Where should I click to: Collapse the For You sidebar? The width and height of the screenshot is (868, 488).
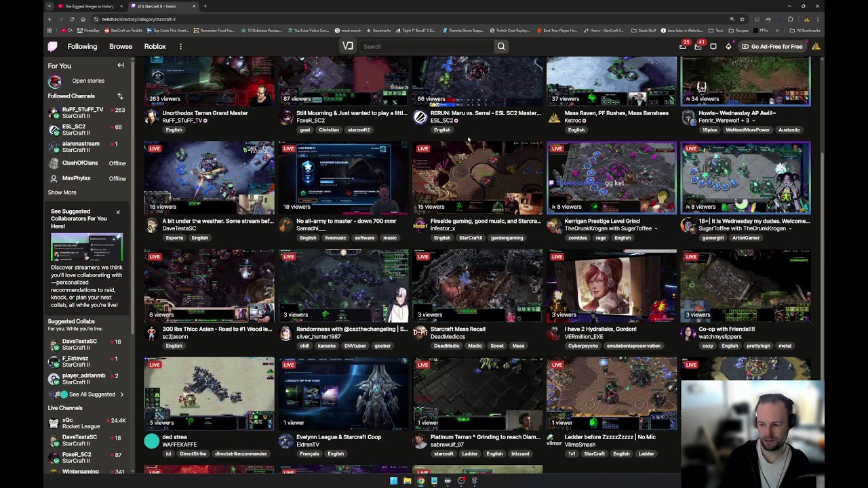point(121,66)
